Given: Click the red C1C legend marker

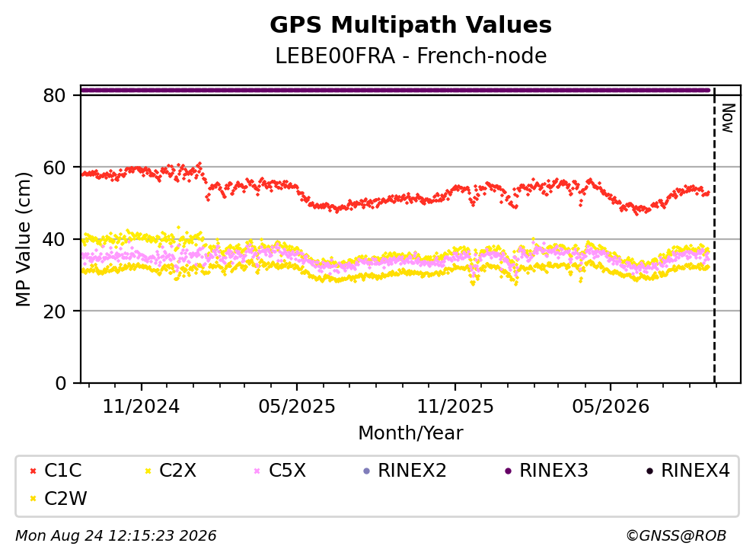Looking at the screenshot, I should click(x=33, y=471).
